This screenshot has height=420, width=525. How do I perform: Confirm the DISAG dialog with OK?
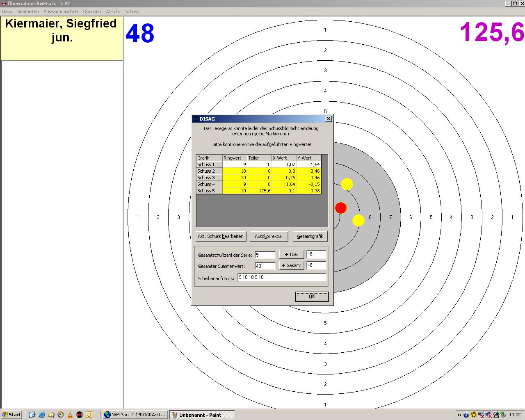click(x=312, y=297)
